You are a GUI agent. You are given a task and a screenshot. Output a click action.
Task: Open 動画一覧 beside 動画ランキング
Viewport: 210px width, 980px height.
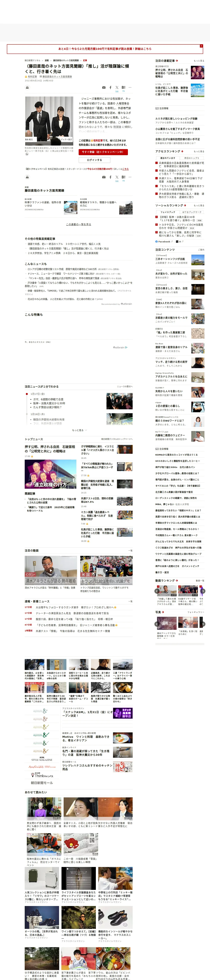pyautogui.click(x=200, y=580)
